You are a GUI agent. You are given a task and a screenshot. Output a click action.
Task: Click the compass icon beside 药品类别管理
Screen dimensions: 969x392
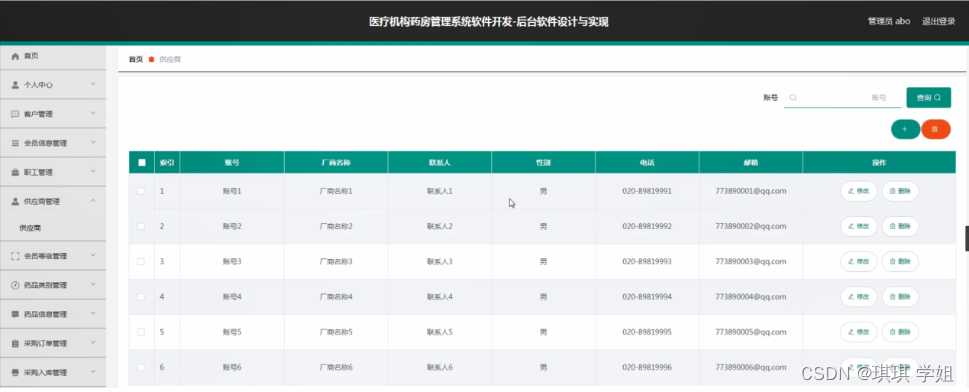[15, 285]
